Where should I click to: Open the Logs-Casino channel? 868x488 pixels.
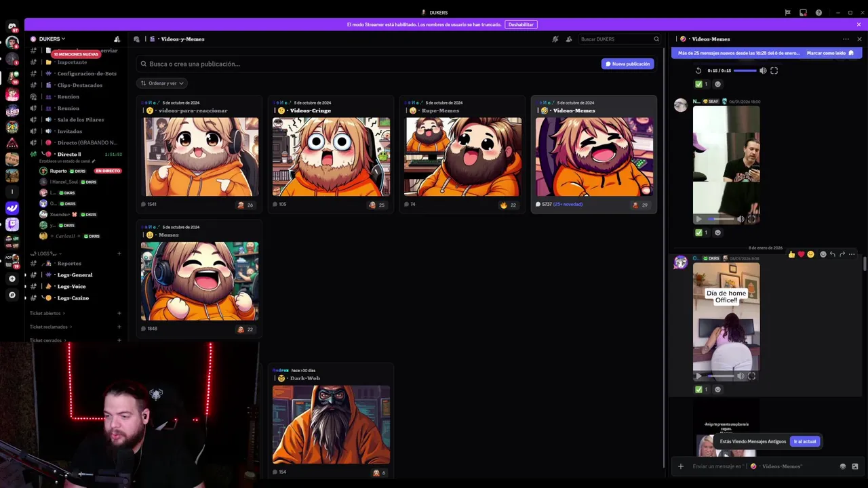point(75,298)
